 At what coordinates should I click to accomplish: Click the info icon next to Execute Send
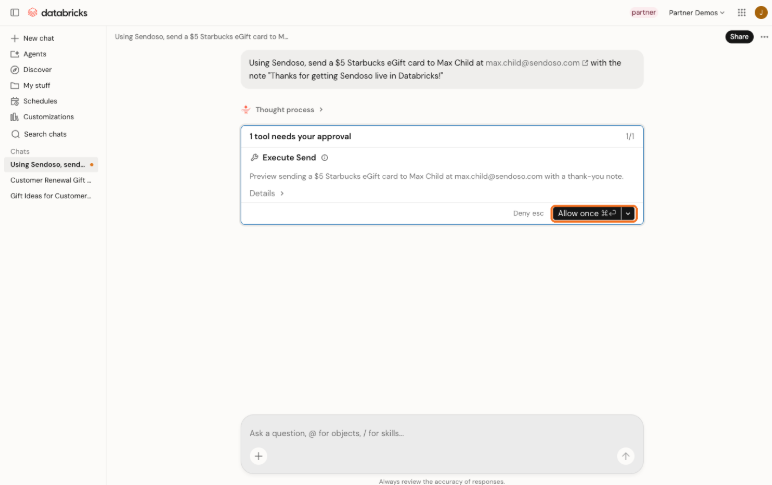324,158
